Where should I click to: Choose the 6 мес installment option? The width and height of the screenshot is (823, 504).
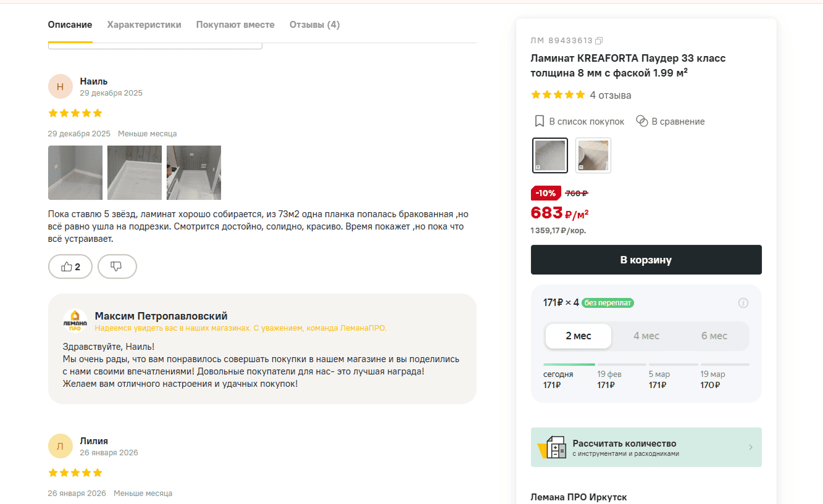(x=714, y=336)
